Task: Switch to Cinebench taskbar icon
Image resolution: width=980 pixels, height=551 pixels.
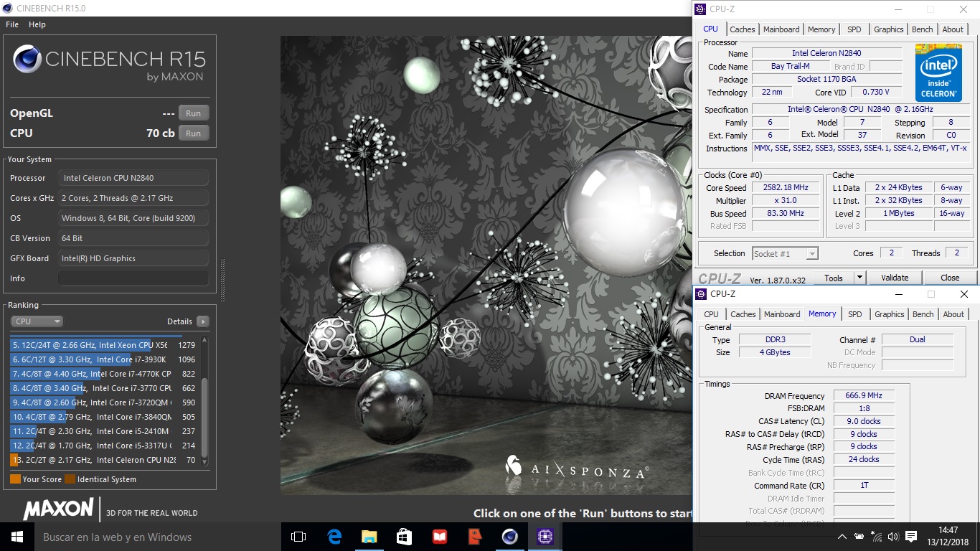Action: coord(509,537)
